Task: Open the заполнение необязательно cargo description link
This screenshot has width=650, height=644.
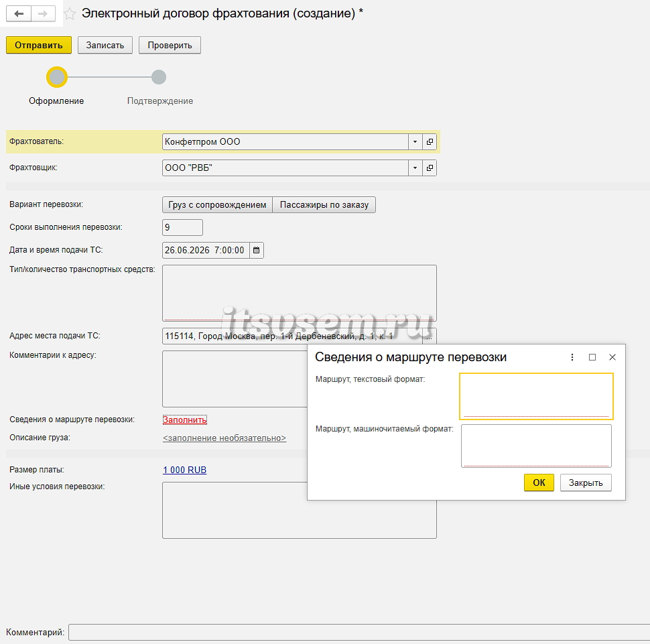Action: coord(224,438)
